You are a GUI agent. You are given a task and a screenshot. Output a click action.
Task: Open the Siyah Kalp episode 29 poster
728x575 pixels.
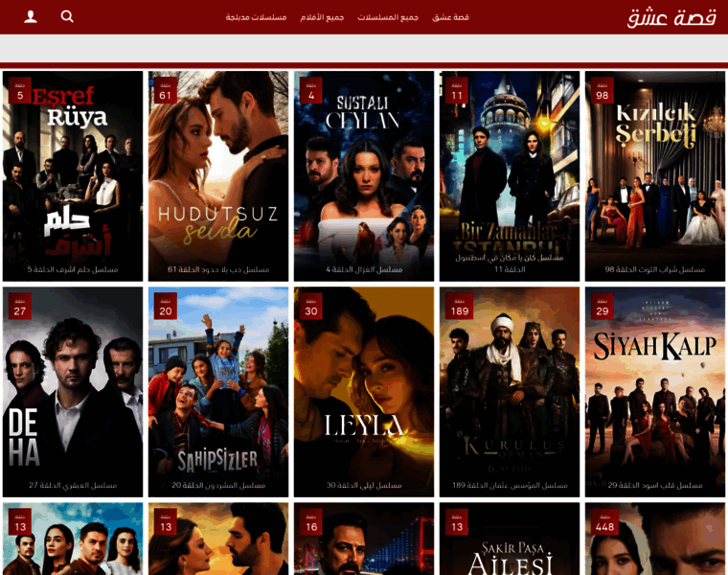click(655, 392)
